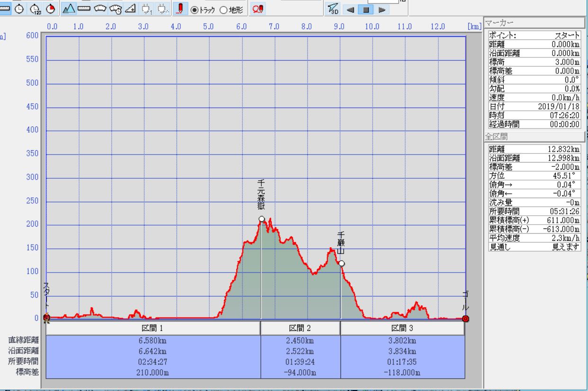Click the curved ruler surface-distance icon
Screen dimensions: 588x391
100,9
